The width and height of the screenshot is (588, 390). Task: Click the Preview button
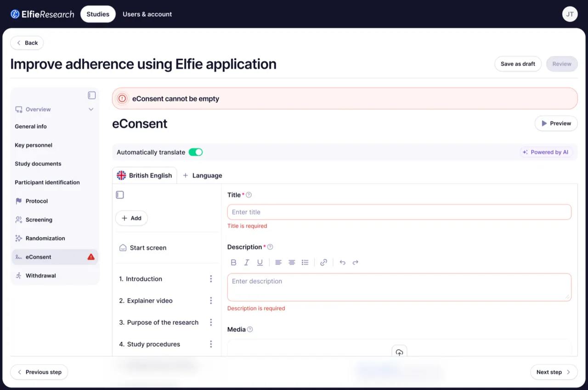(x=556, y=123)
